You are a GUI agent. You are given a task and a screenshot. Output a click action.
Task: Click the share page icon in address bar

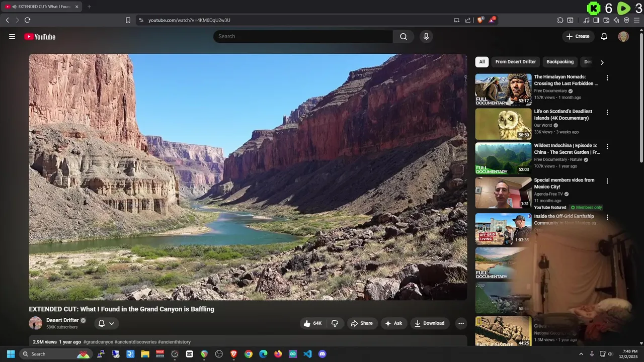click(468, 20)
